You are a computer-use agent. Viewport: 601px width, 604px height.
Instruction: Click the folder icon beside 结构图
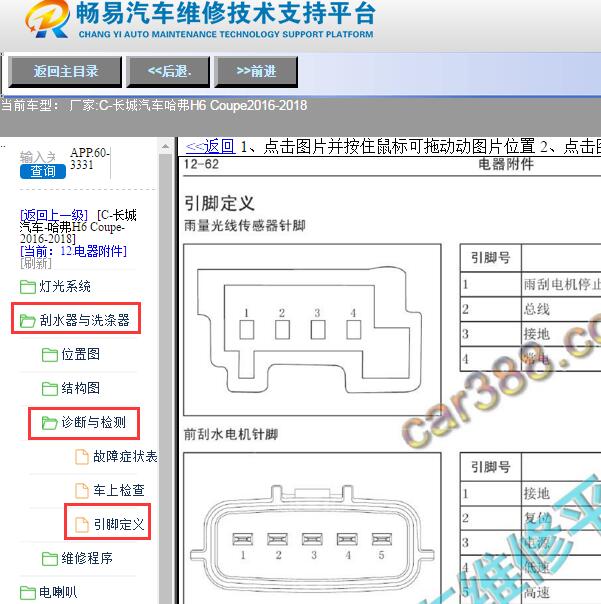[x=50, y=388]
